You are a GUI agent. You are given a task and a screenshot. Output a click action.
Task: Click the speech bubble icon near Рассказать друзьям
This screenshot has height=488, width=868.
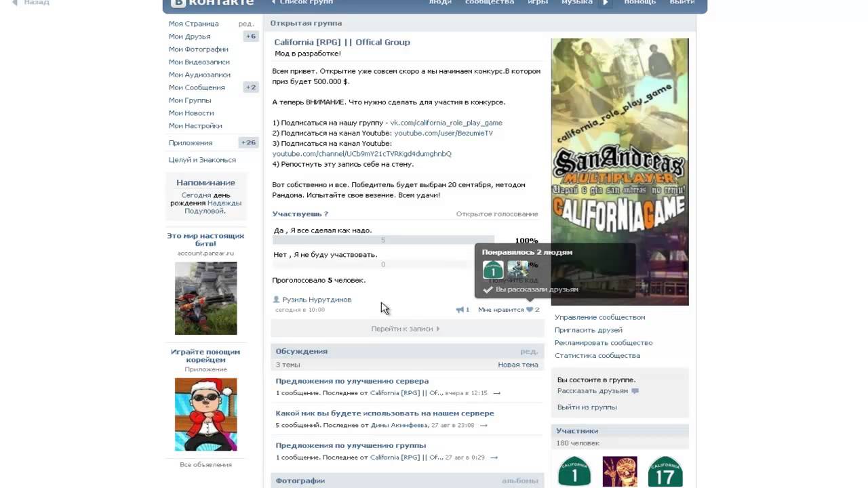pyautogui.click(x=635, y=391)
